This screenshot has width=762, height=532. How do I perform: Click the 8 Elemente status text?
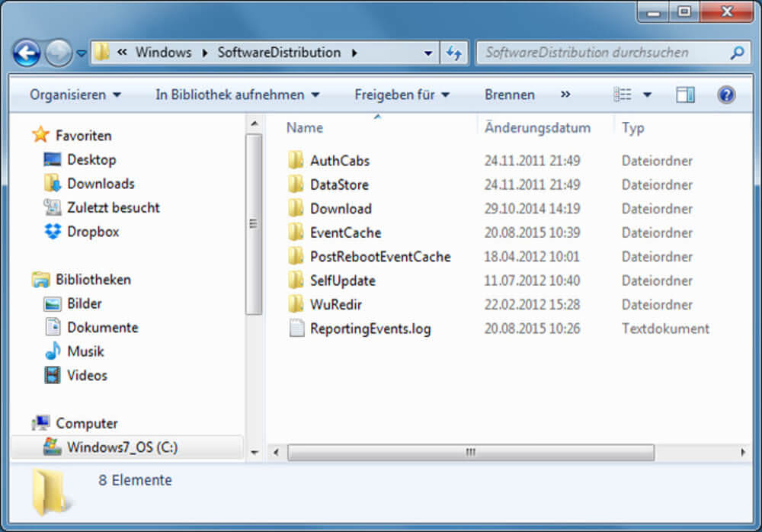pos(135,480)
